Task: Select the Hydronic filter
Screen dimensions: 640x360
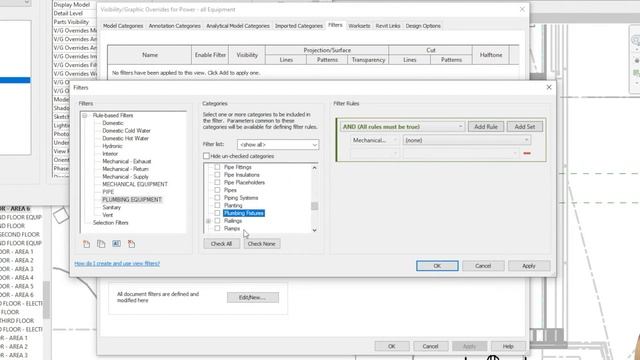Action: (x=112, y=146)
